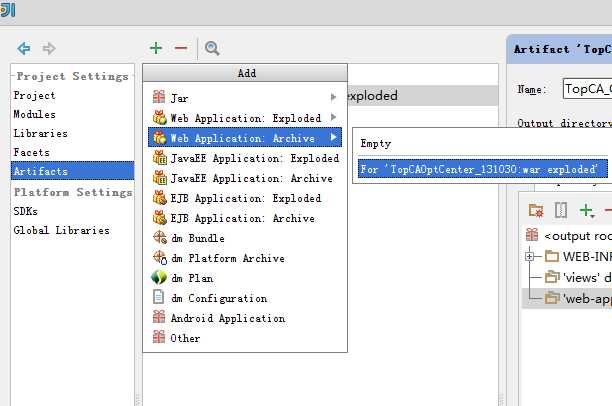Click the artifact Name input field
The height and width of the screenshot is (406, 612).
[x=587, y=89]
